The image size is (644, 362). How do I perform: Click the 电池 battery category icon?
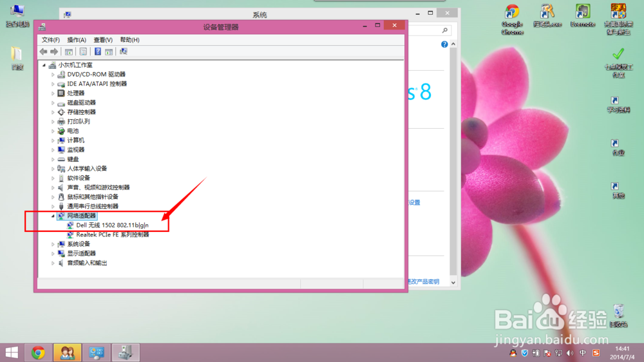(x=61, y=131)
